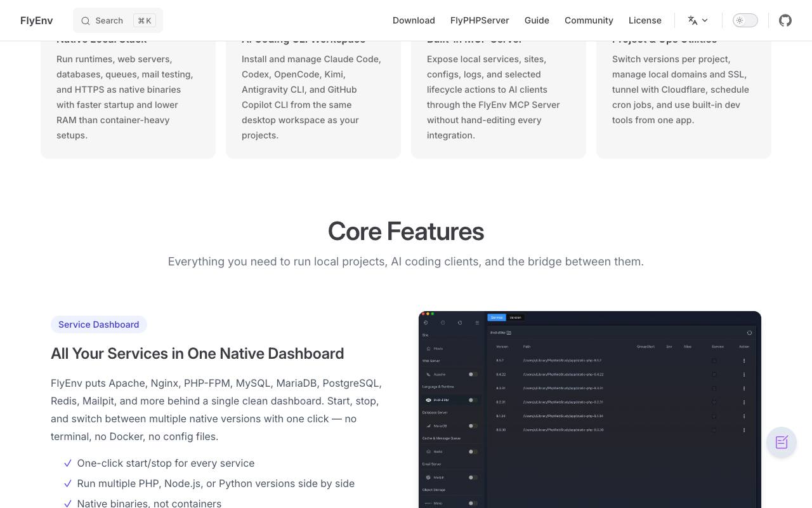This screenshot has height=508, width=812.
Task: Open the Community nav item
Action: coord(589,20)
